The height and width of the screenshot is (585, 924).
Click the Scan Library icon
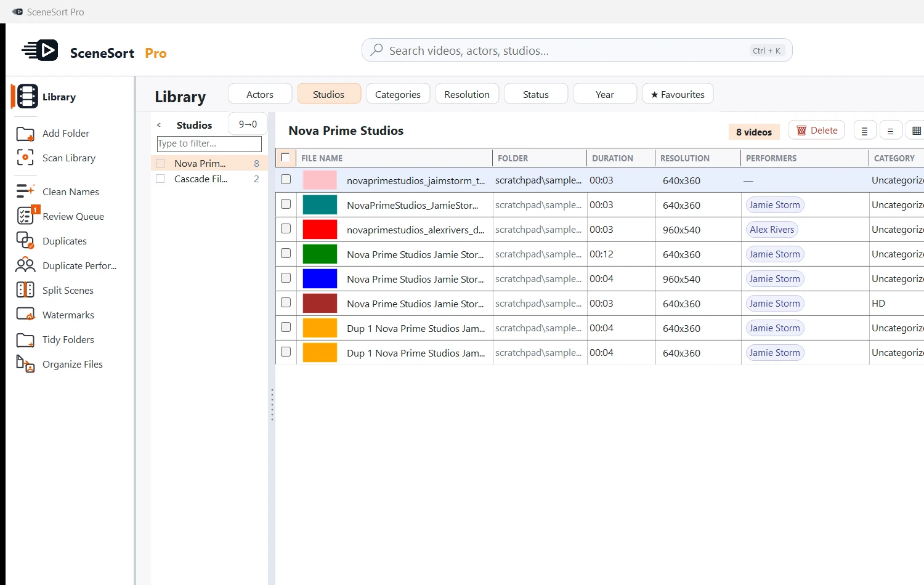point(25,158)
